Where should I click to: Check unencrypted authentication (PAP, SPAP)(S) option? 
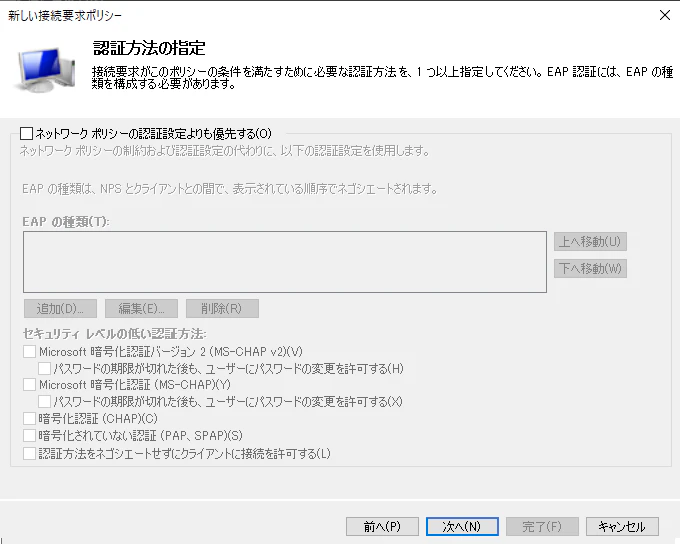[x=29, y=435]
